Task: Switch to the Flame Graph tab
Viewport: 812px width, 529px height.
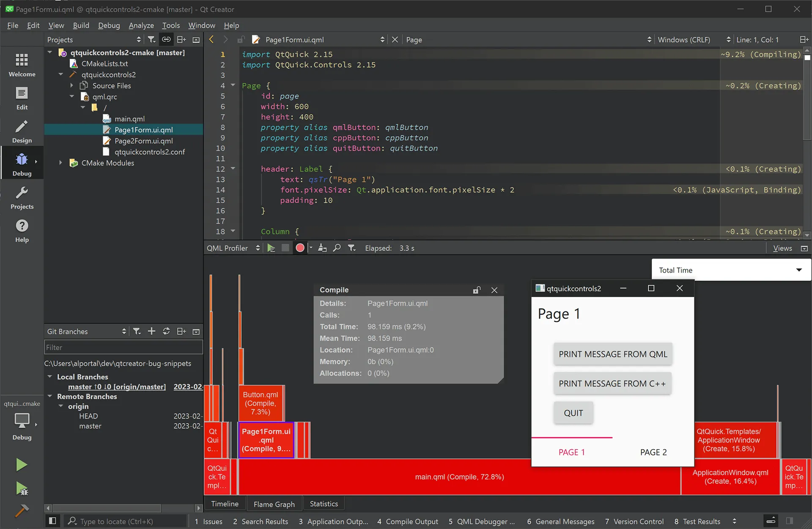Action: click(x=274, y=504)
